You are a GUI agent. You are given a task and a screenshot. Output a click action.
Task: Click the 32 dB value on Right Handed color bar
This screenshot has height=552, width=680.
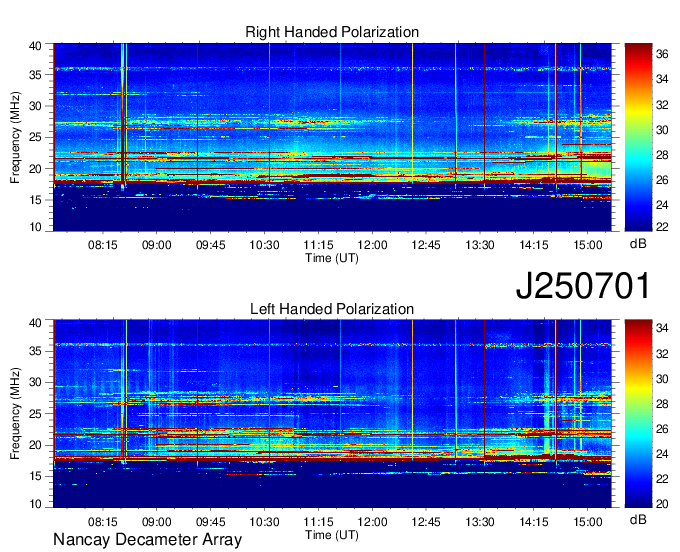click(662, 105)
